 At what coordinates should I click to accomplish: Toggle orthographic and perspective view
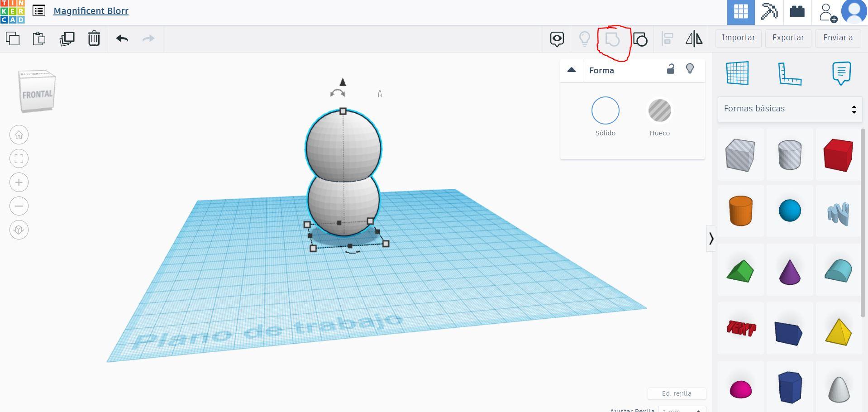(19, 230)
